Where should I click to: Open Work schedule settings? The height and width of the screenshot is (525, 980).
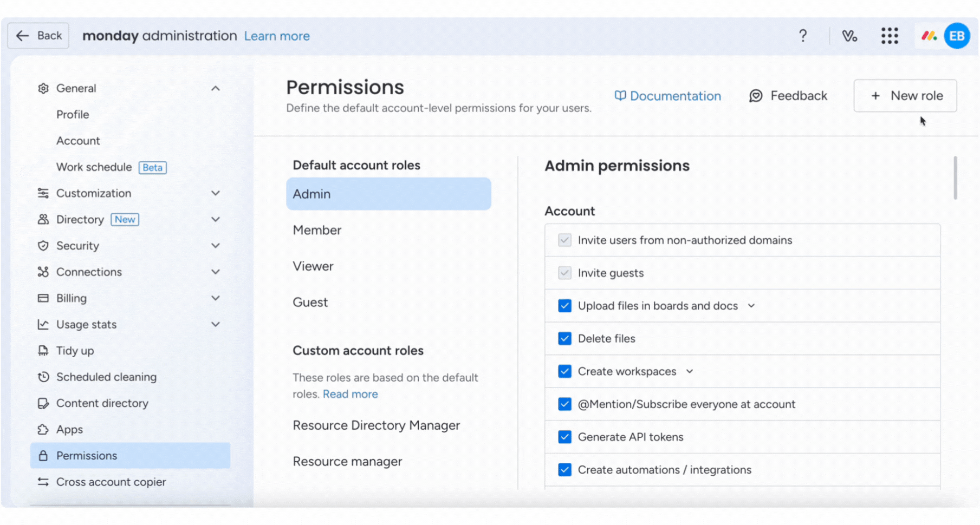[94, 167]
